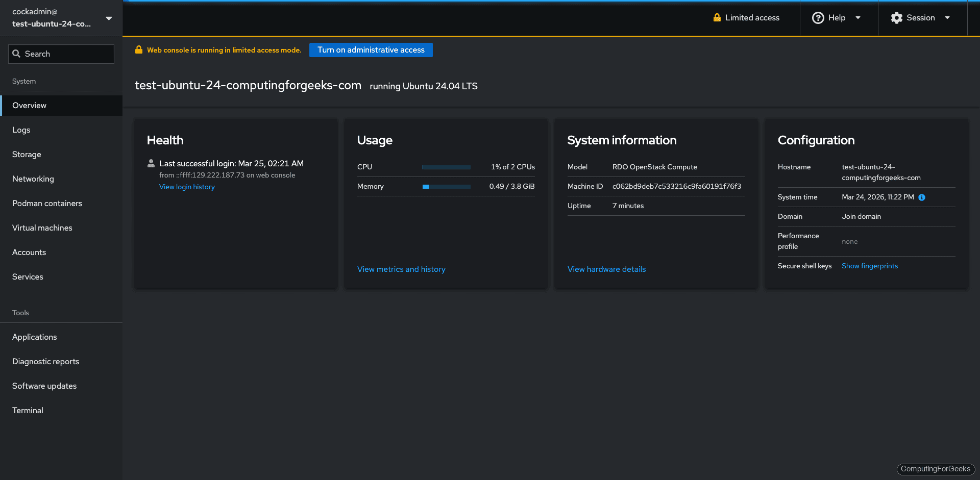Click the search magnifier icon in sidebar

pos(17,54)
